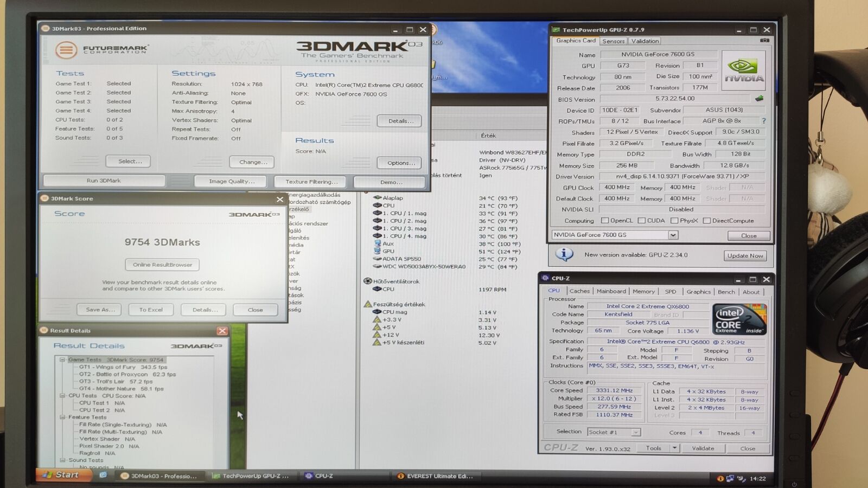
Task: Open the Mainboard tab in CPU-Z
Action: click(x=611, y=291)
